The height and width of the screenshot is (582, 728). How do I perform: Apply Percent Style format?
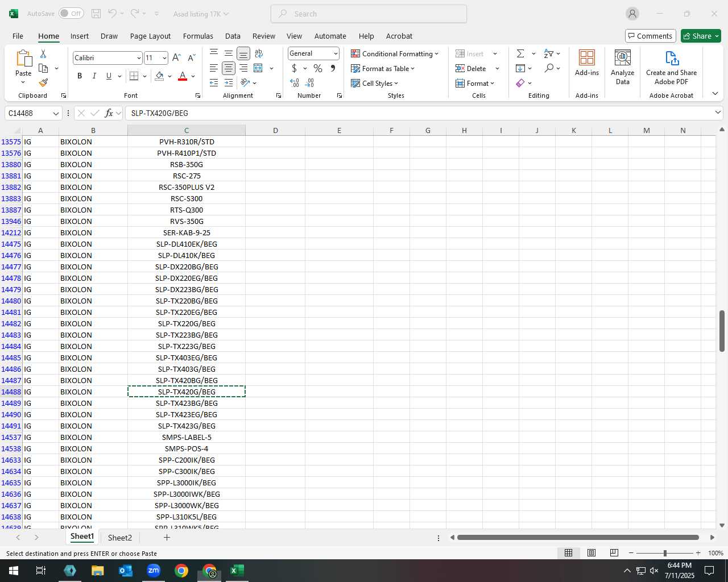click(318, 68)
